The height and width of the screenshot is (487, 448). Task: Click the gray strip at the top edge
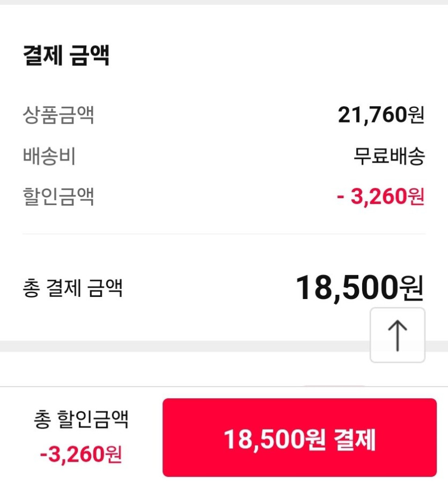point(224,2)
